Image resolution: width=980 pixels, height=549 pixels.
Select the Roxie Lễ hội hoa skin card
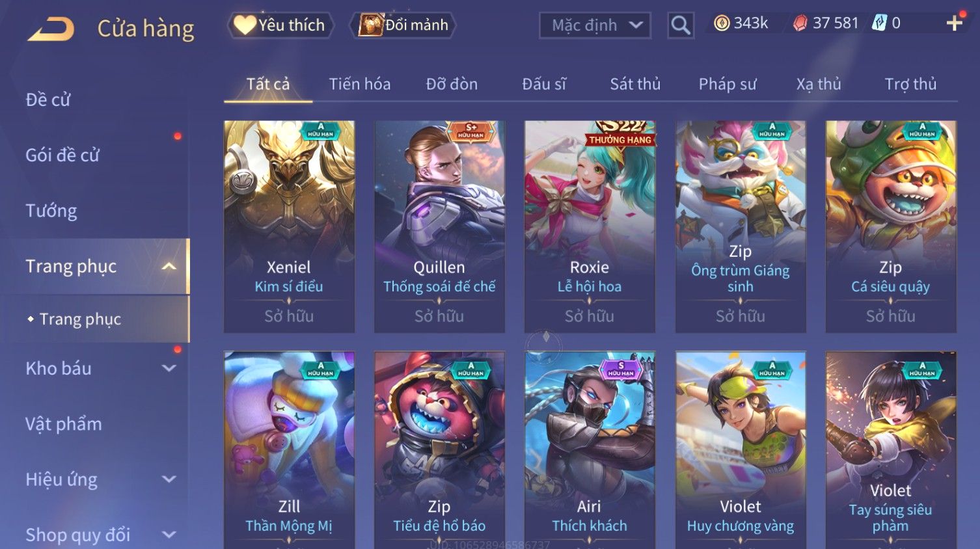tap(590, 226)
